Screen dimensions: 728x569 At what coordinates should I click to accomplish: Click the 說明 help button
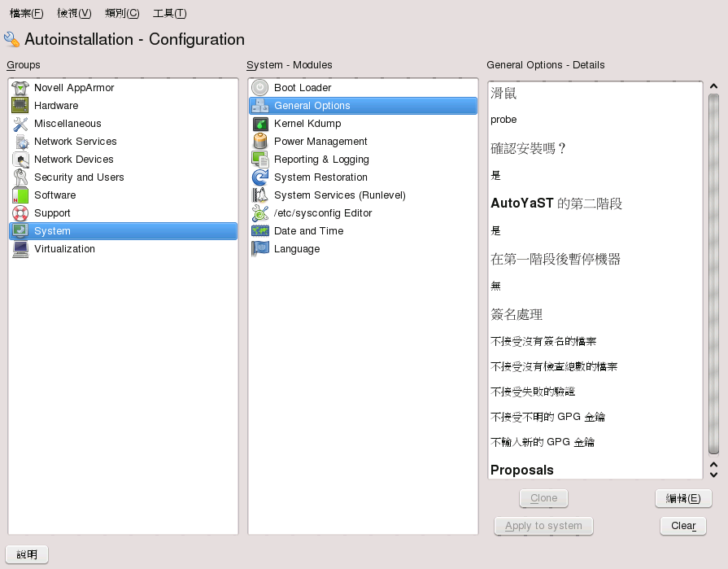click(x=27, y=554)
